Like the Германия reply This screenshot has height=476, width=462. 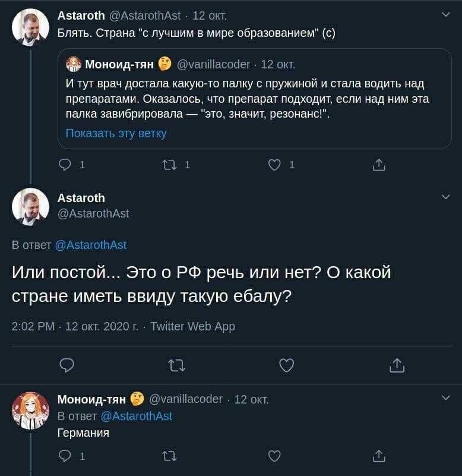[274, 456]
